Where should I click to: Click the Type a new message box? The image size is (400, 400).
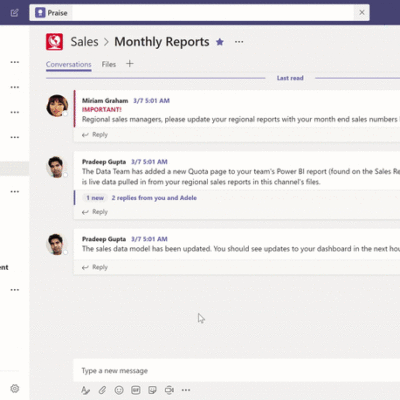pos(236,371)
